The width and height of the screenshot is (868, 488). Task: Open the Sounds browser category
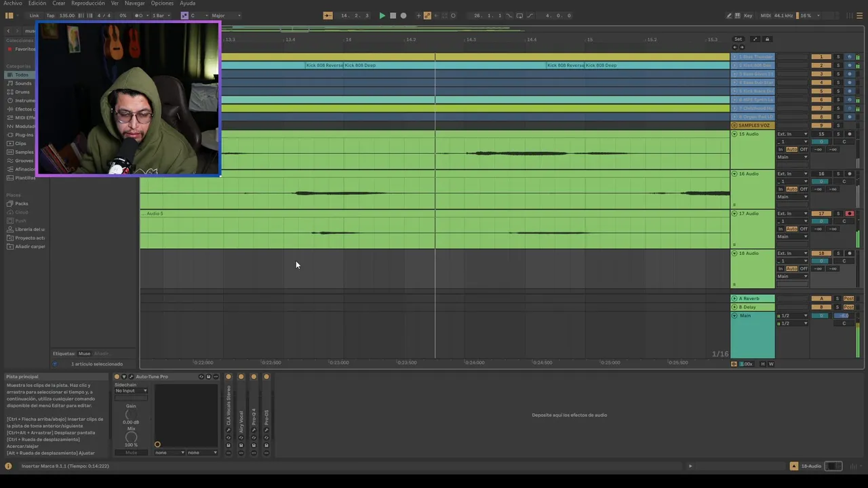[24, 83]
